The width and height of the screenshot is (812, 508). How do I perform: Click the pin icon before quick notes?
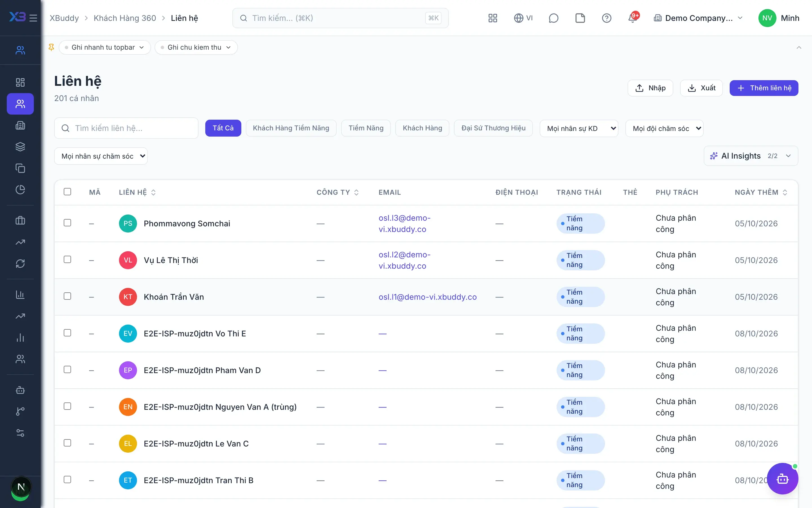[x=51, y=47]
